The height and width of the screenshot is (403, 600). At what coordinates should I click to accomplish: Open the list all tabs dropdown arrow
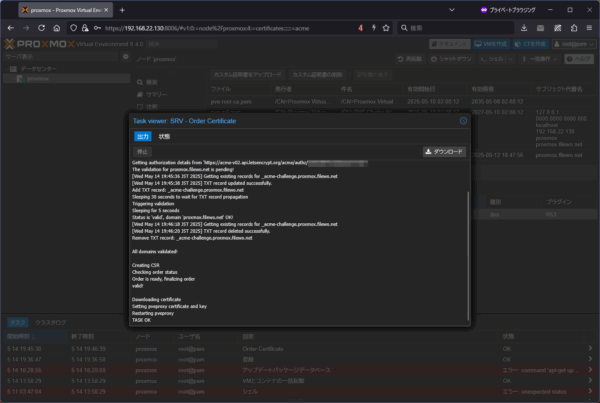point(452,10)
